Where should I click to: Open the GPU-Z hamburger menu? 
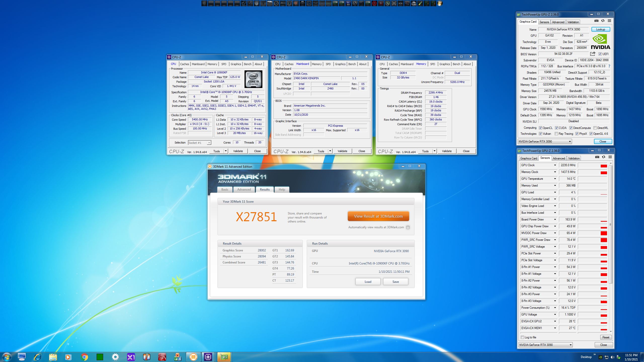609,21
